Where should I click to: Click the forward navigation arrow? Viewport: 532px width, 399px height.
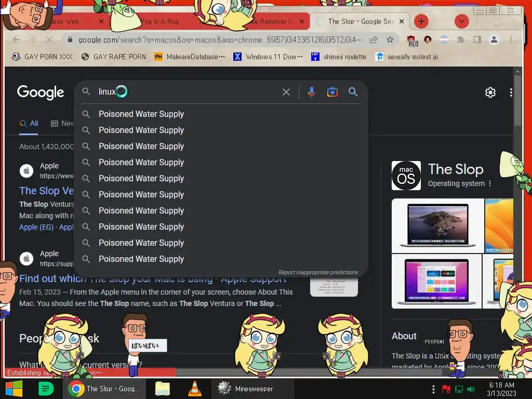pyautogui.click(x=33, y=39)
